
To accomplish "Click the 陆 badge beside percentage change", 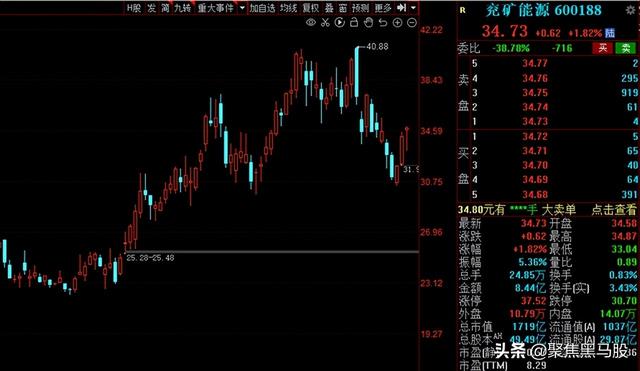I will click(610, 33).
